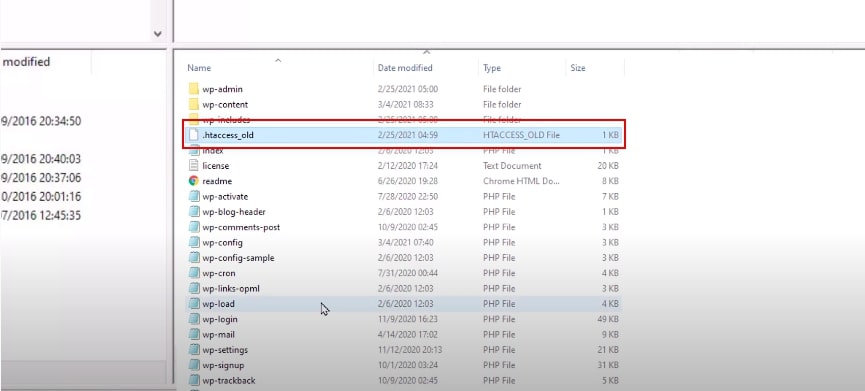Sort files by the Size column header

pyautogui.click(x=578, y=68)
